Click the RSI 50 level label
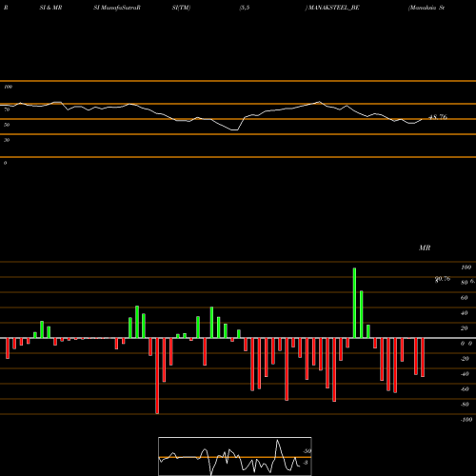Viewport: 476px width, 476px height. pos(7,125)
